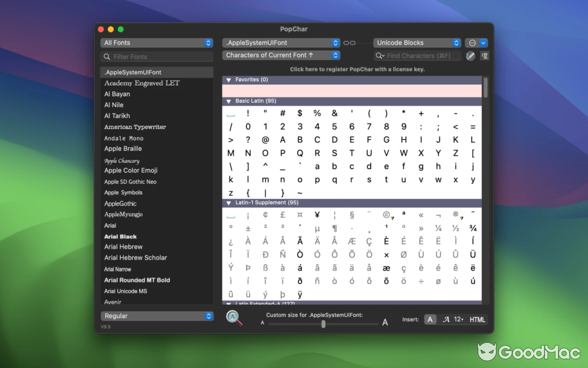The height and width of the screenshot is (368, 588).
Task: Click the pencil editing icon
Action: (x=471, y=55)
